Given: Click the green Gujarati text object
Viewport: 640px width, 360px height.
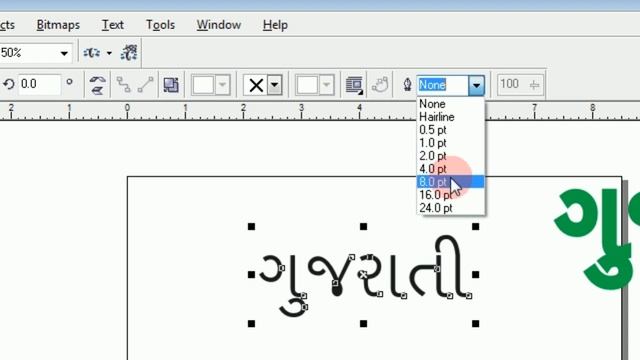Looking at the screenshot, I should coord(596,239).
